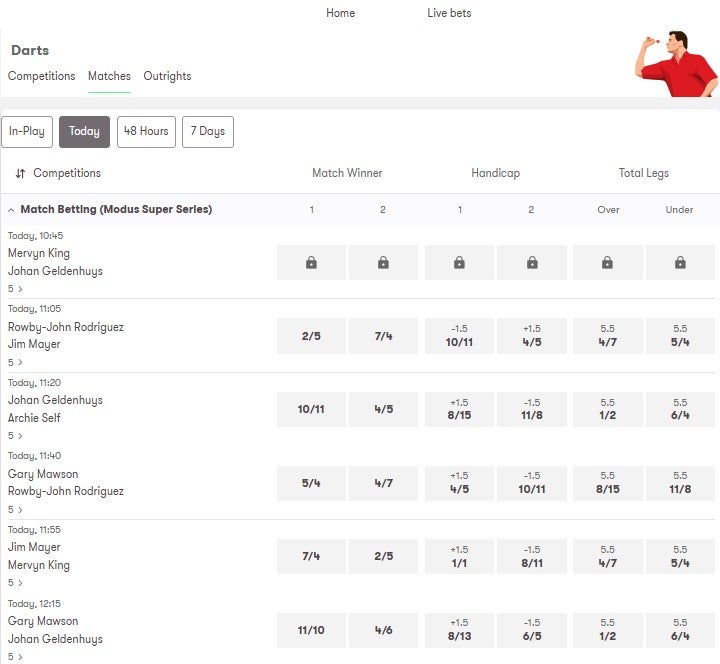
Task: Select the 48 Hours time filter
Action: [x=146, y=132]
